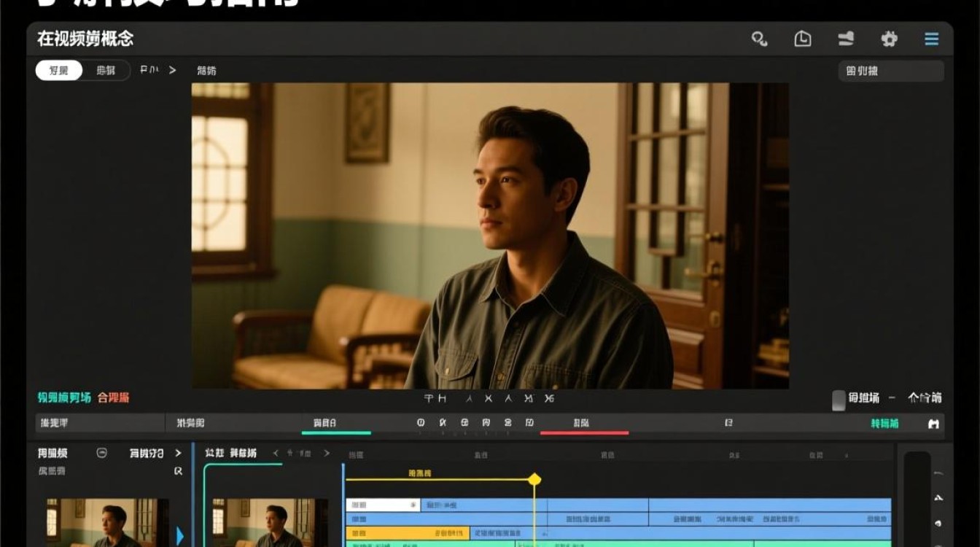
Task: Click the icon left of the gear
Action: pyautogui.click(x=846, y=39)
